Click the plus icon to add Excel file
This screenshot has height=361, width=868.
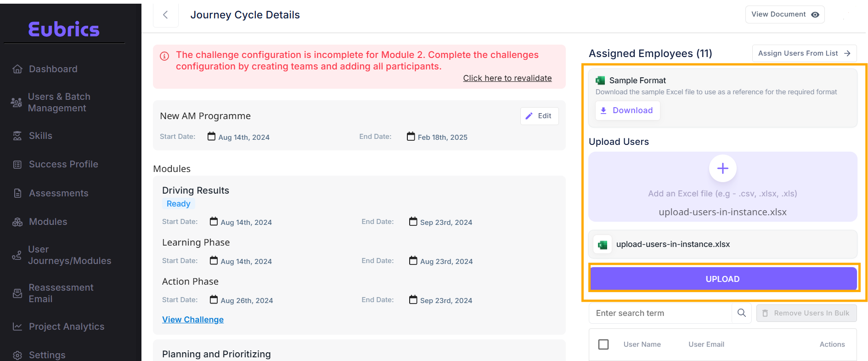(x=722, y=169)
